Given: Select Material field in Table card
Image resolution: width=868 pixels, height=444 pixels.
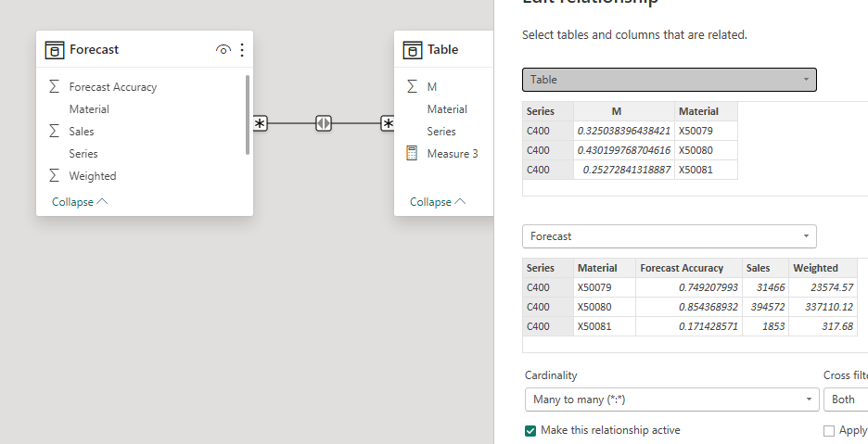Looking at the screenshot, I should click(x=447, y=109).
